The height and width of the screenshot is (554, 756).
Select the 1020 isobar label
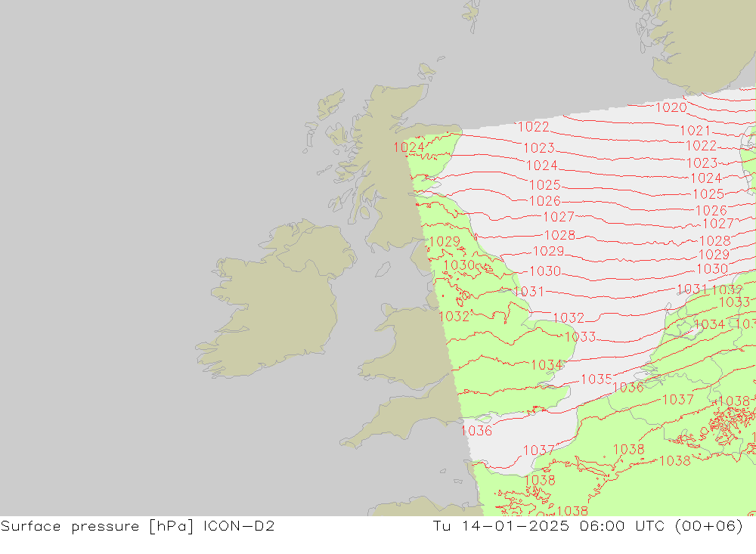tap(671, 107)
